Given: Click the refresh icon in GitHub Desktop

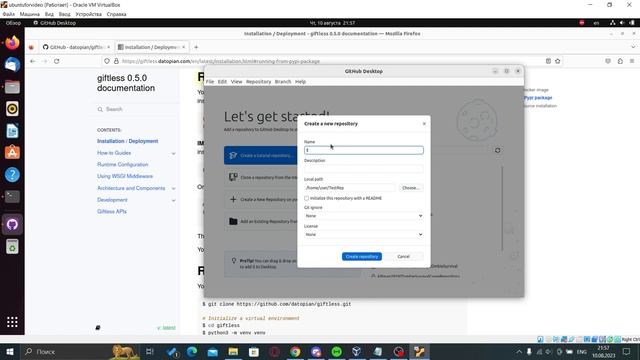Looking at the screenshot, I should [498, 150].
